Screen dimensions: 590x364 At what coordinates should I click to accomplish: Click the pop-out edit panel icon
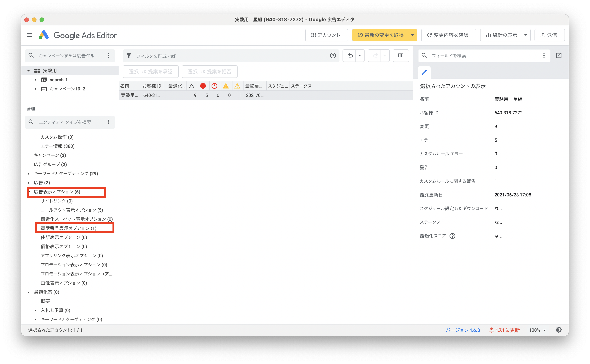point(559,56)
